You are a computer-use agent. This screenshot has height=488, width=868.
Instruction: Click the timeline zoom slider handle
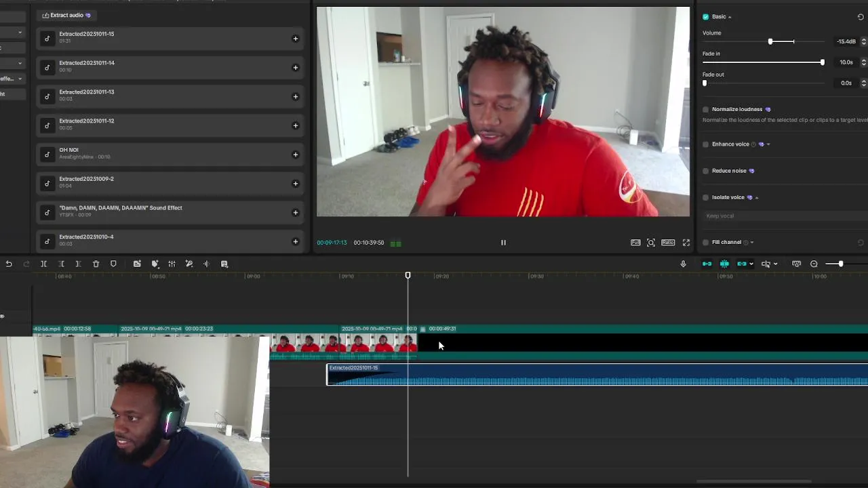(x=840, y=264)
